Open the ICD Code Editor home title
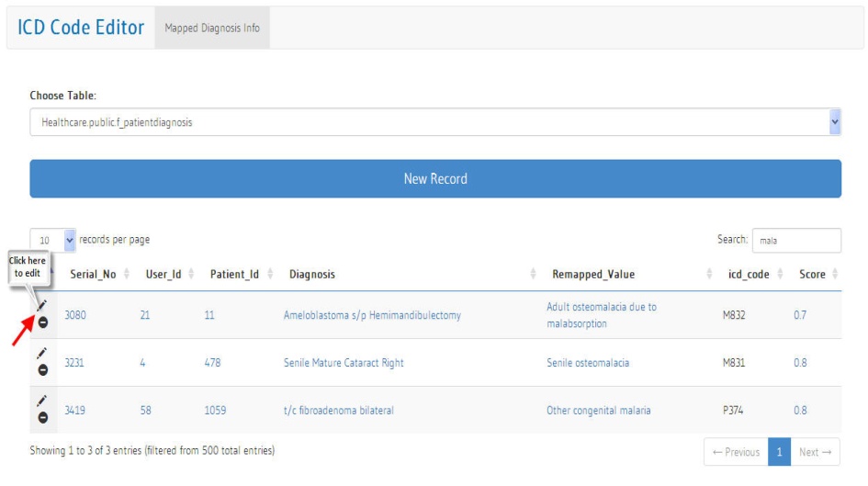This screenshot has width=868, height=486. (81, 28)
